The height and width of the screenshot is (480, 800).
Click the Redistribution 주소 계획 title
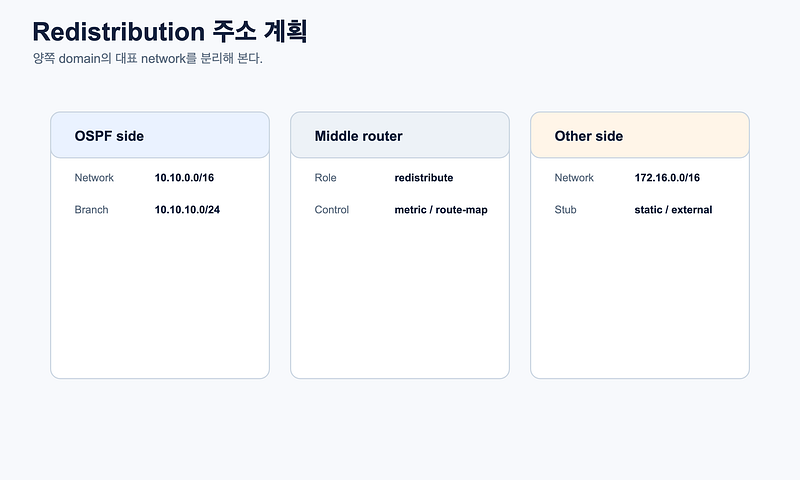(170, 32)
